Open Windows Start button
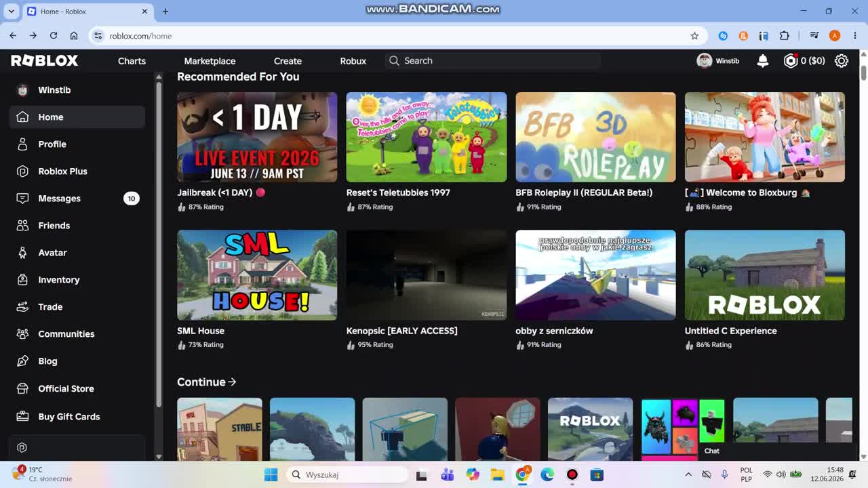 coord(271,474)
